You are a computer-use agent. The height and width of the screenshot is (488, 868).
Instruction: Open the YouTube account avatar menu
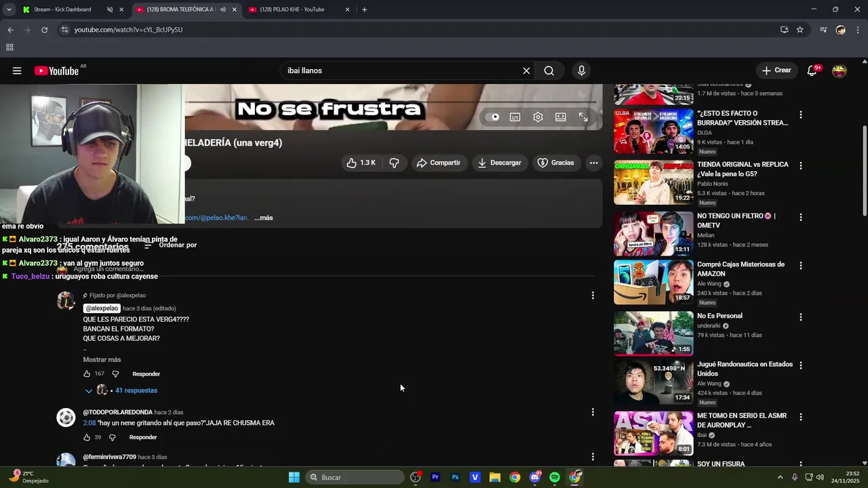click(840, 70)
